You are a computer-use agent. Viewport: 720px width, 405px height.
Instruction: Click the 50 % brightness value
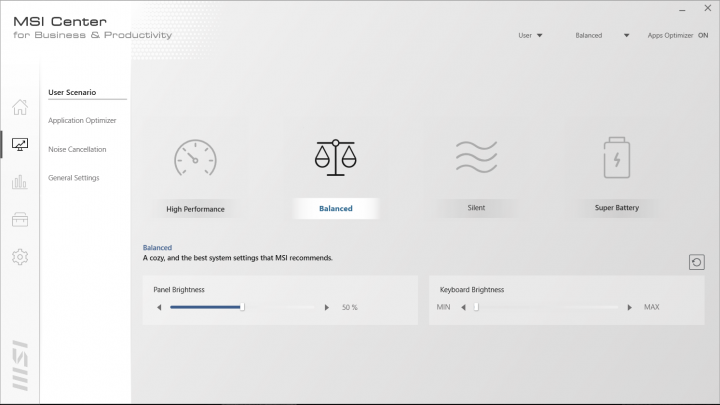click(x=349, y=307)
